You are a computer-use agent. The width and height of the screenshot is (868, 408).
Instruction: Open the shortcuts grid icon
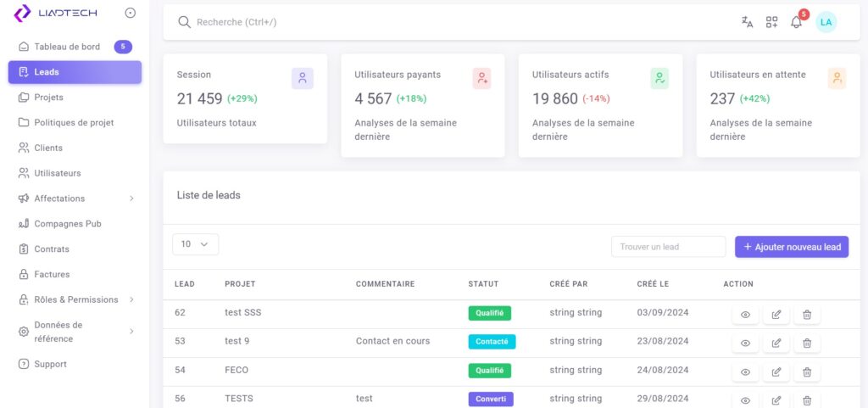point(771,22)
